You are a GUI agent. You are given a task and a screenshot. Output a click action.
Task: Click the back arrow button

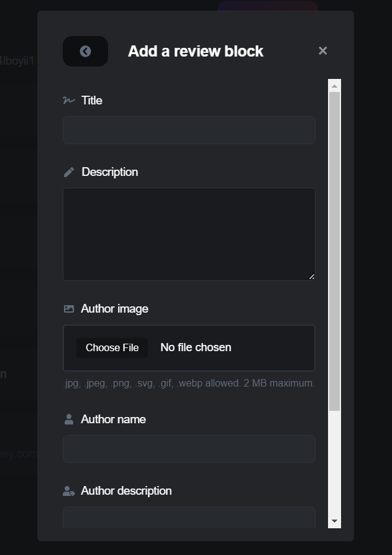point(85,52)
